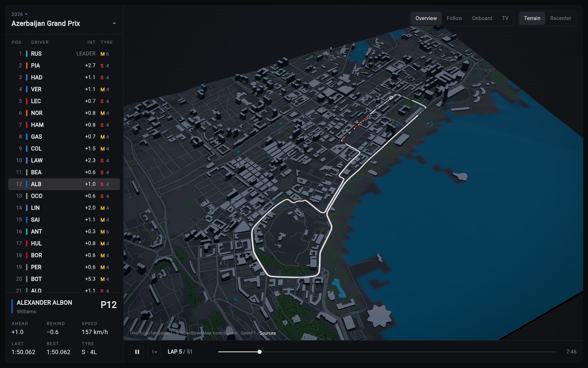
Task: Click the P12 position badge
Action: click(108, 305)
